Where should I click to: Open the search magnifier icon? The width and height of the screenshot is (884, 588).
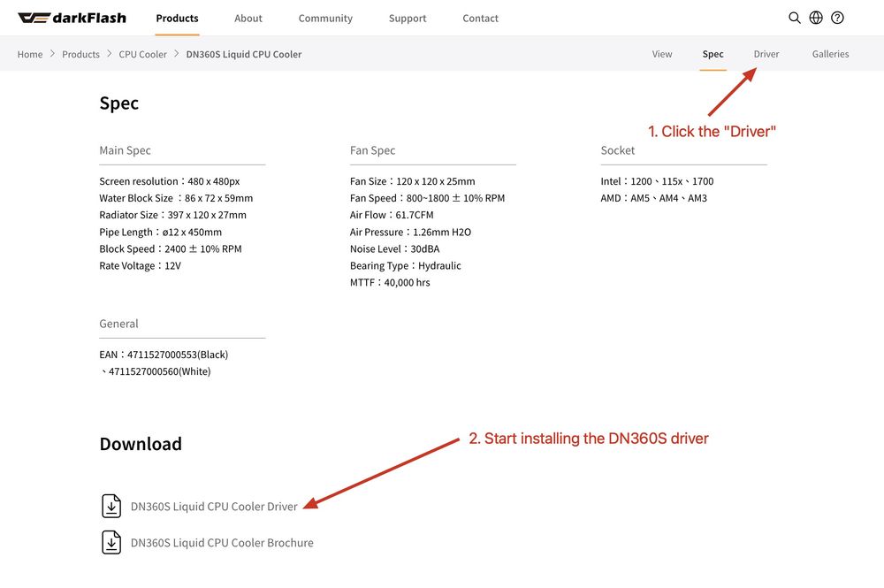click(795, 18)
